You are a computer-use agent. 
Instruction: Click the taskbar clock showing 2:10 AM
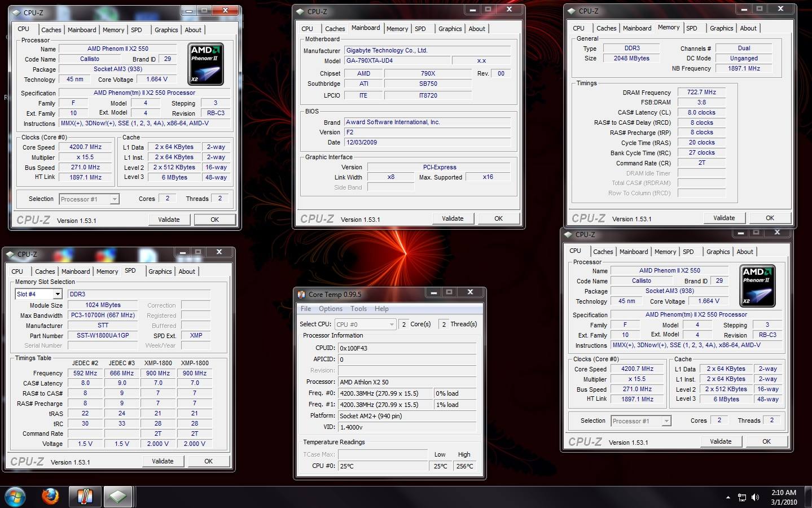(783, 497)
